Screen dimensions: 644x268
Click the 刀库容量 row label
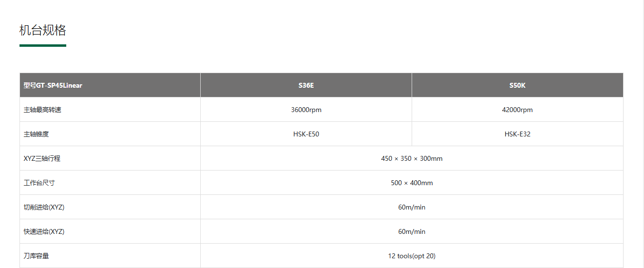coord(36,256)
